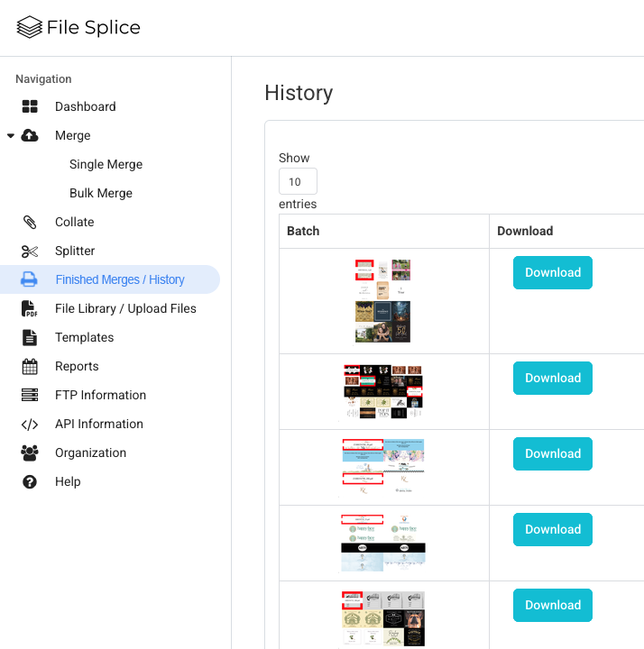644x649 pixels.
Task: Download the third batch in history
Action: click(x=552, y=453)
